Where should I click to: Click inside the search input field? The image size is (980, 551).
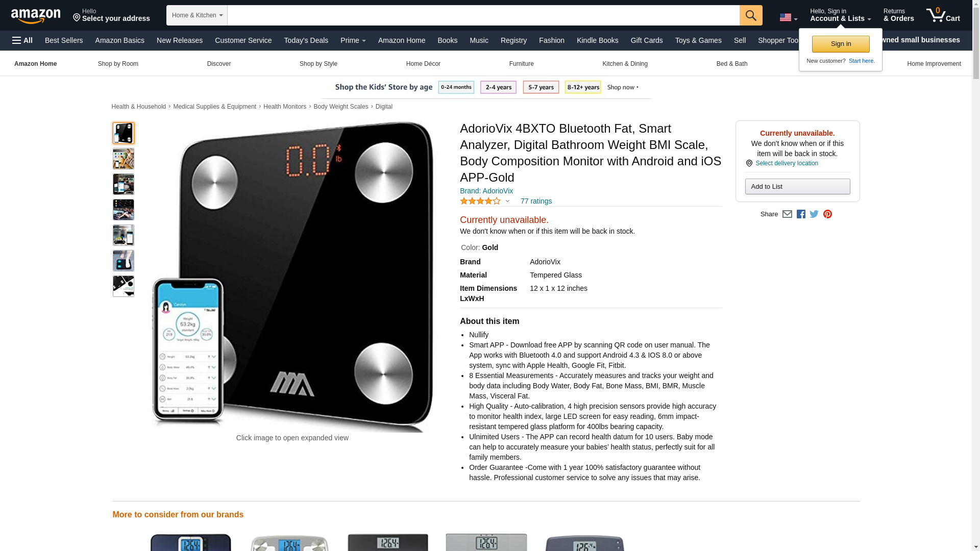coord(483,15)
